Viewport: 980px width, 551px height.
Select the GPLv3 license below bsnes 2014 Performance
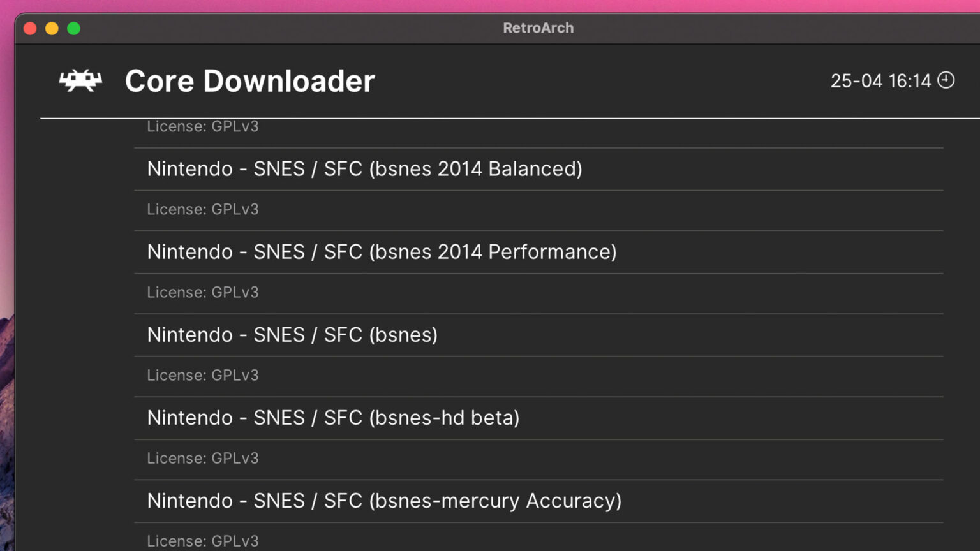pos(202,292)
